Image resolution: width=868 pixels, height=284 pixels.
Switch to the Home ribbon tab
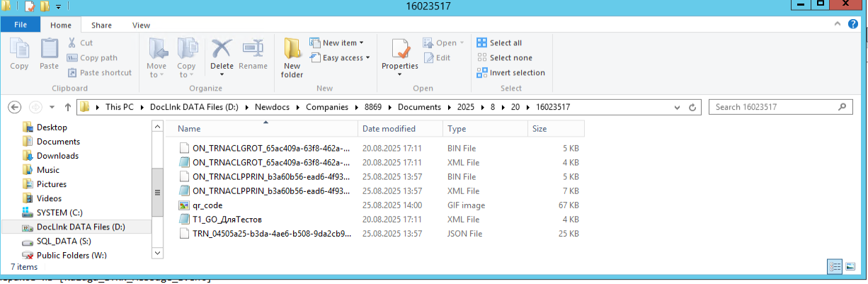(61, 25)
